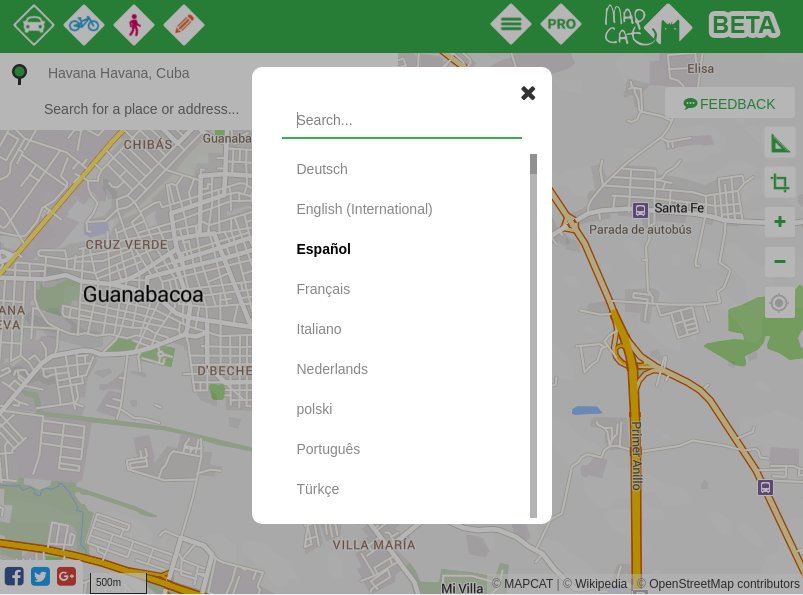Select the crop area tool
This screenshot has height=595, width=803.
click(x=780, y=183)
